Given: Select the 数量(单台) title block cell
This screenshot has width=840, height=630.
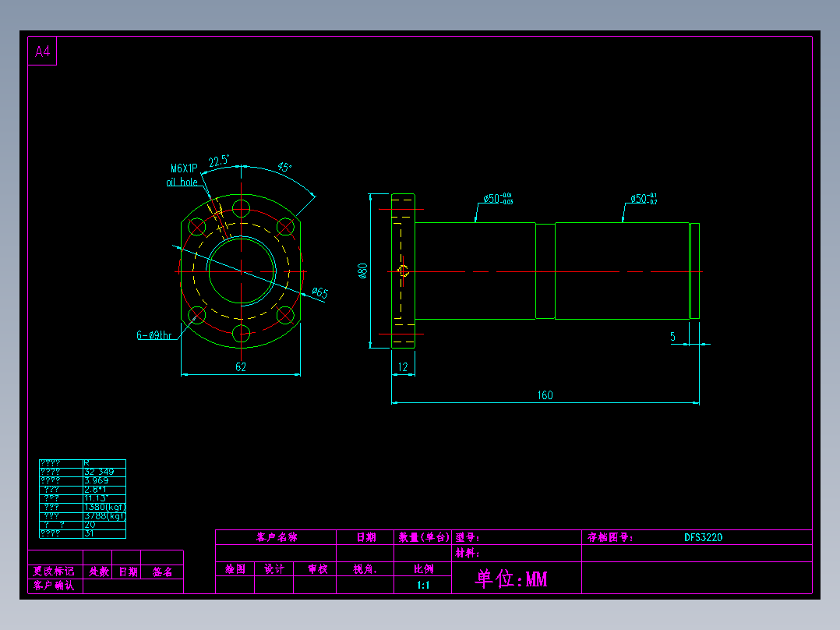Looking at the screenshot, I should 423,537.
